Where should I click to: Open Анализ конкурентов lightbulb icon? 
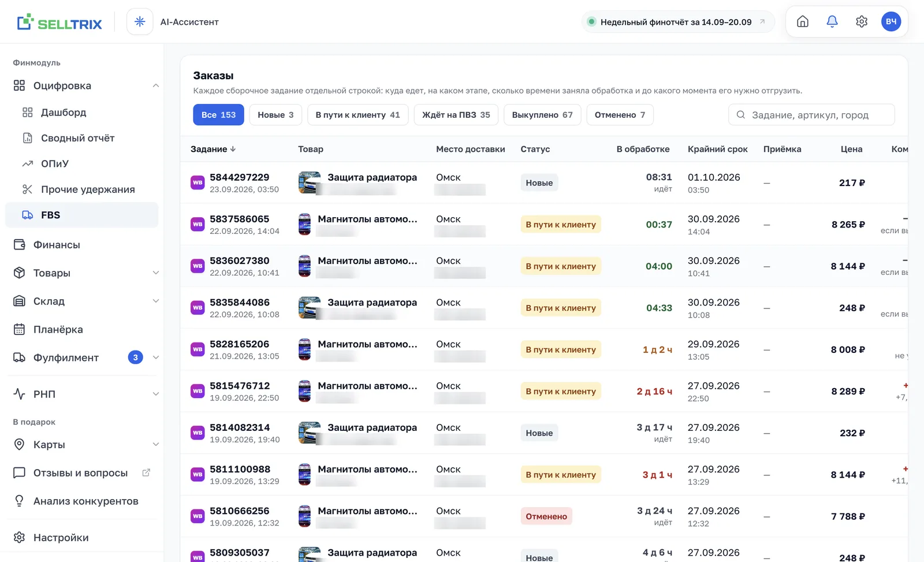point(19,501)
